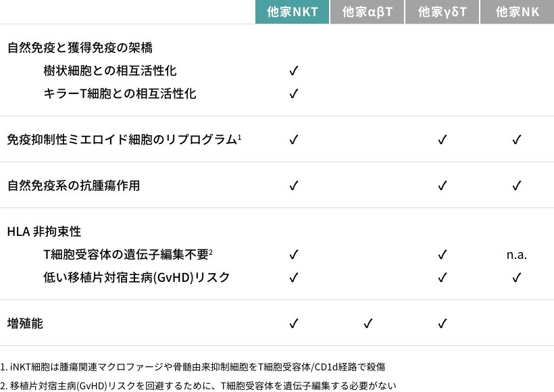Click the n.a. entry under 他家NK
Image resolution: width=554 pixels, height=392 pixels.
point(517,255)
